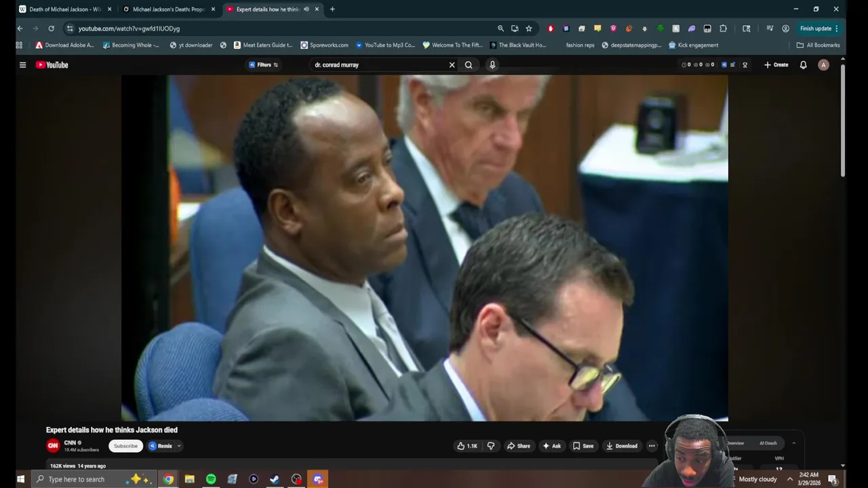Open File Explorer from the taskbar
The width and height of the screenshot is (868, 488).
[190, 479]
